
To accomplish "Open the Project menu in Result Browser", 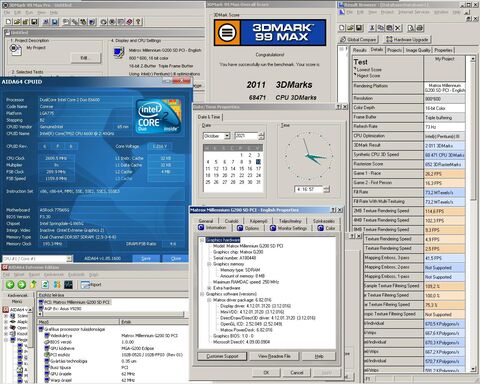I will pyautogui.click(x=387, y=12).
